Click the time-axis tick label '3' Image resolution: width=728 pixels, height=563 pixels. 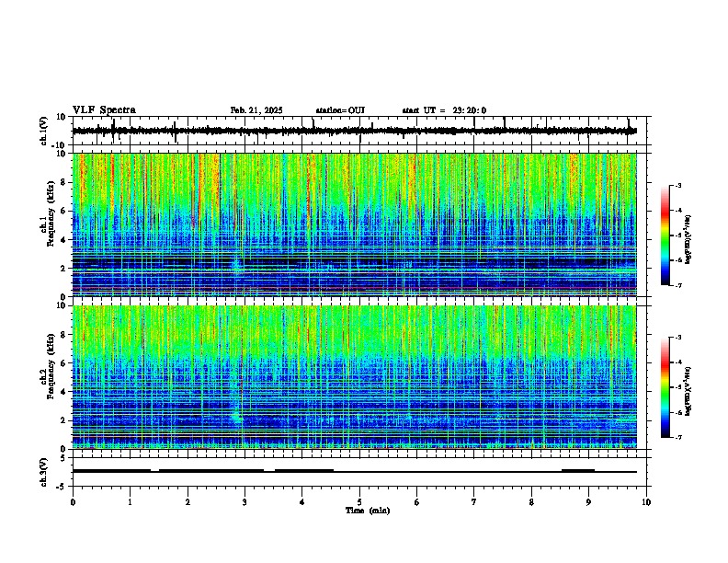[245, 502]
